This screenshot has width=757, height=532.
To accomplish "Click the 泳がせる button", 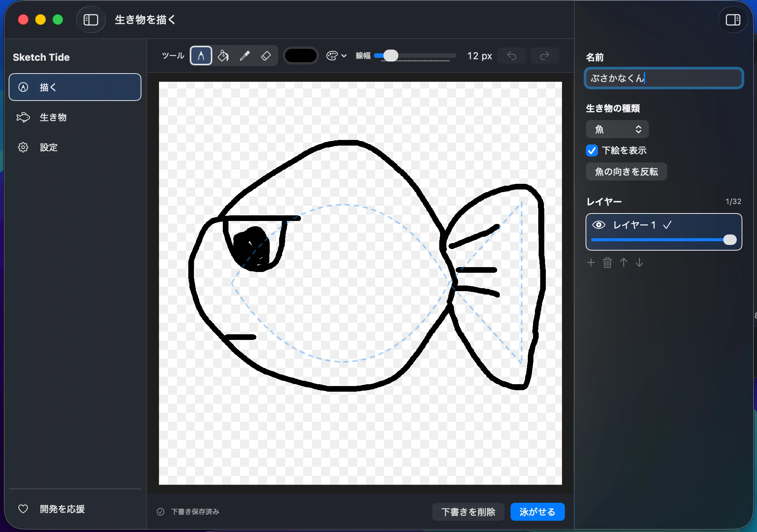I will click(537, 512).
